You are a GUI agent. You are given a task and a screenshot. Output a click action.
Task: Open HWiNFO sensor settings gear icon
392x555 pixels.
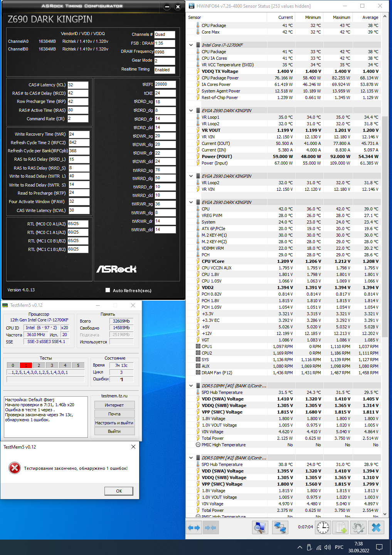358,528
